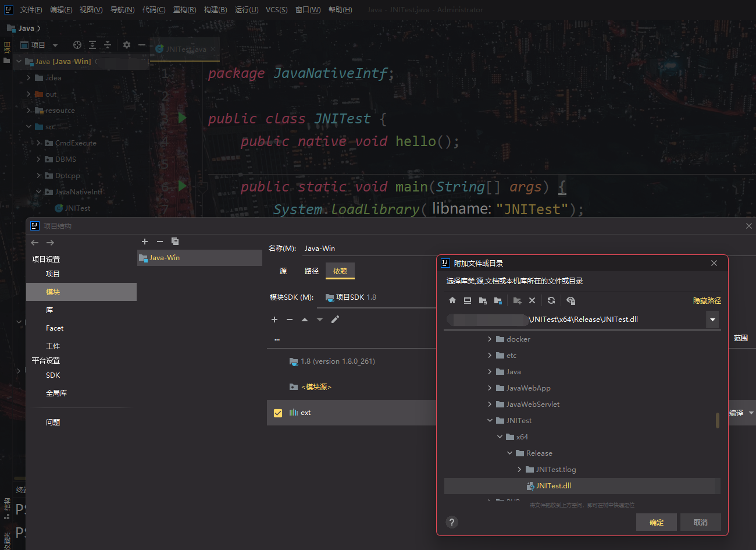Open project panel settings gear
This screenshot has width=756, height=550.
coord(127,45)
